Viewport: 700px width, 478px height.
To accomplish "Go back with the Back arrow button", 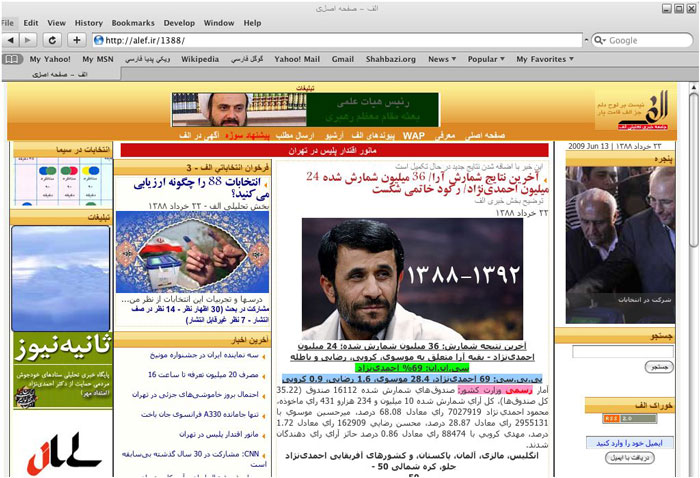I will (x=10, y=40).
